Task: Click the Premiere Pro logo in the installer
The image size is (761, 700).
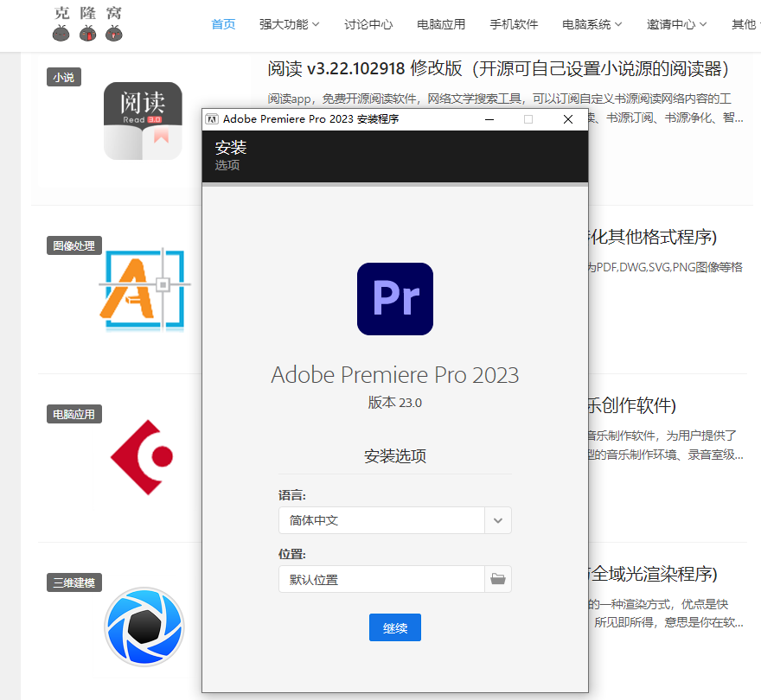Action: [394, 298]
